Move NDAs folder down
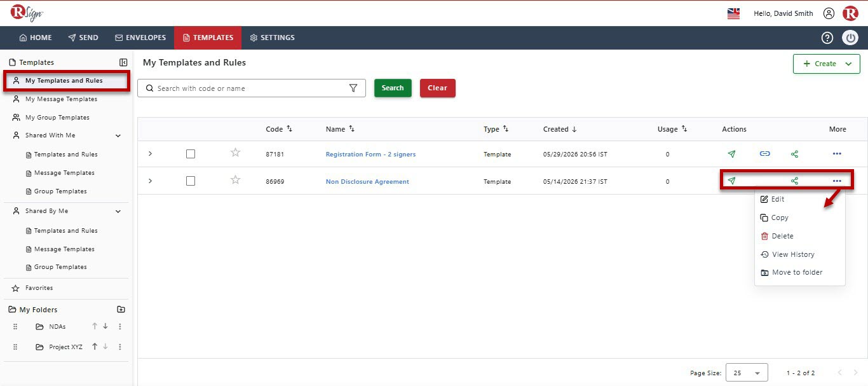 click(x=105, y=326)
